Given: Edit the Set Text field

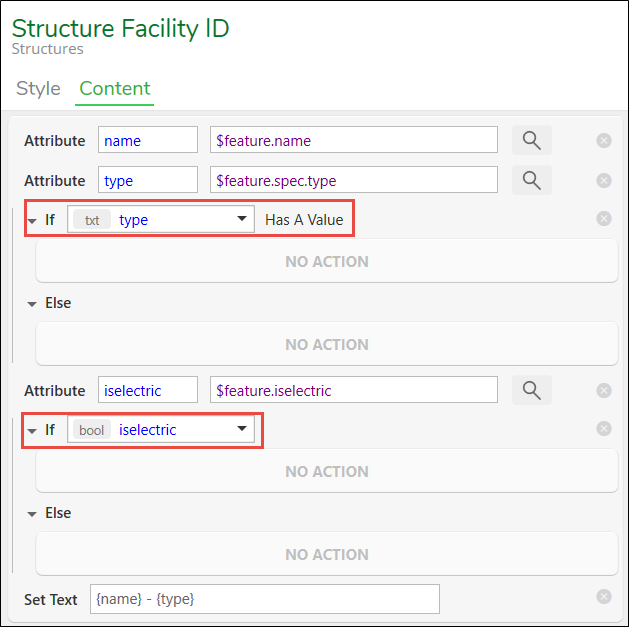Looking at the screenshot, I should click(265, 599).
